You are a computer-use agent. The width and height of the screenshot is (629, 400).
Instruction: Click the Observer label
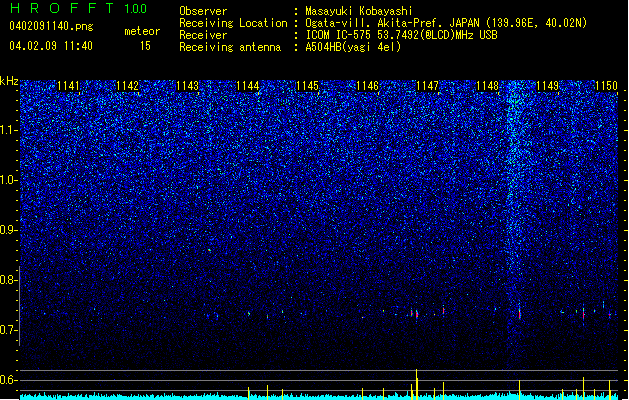coord(203,11)
